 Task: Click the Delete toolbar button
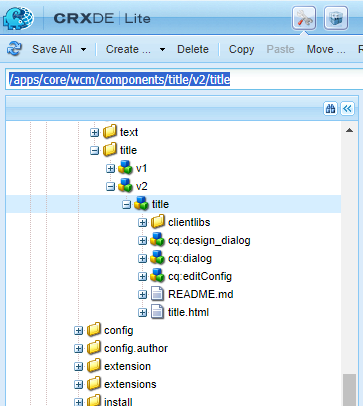(x=193, y=49)
